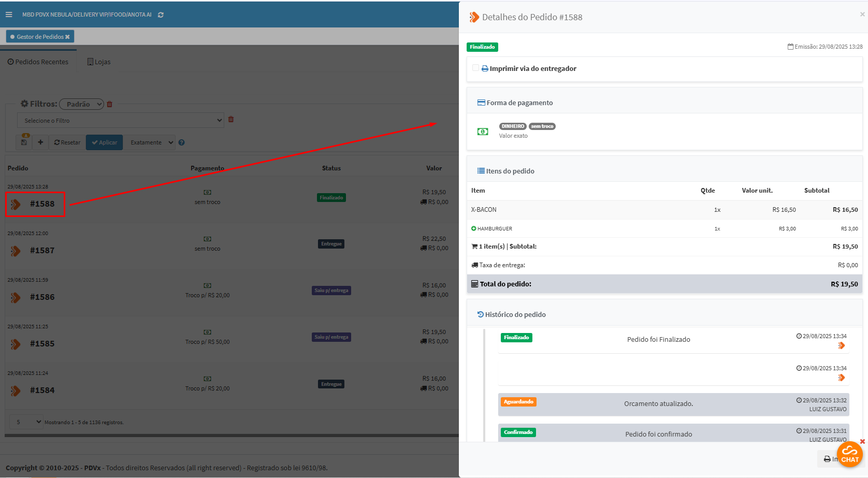This screenshot has height=478, width=868.
Task: Click the Resetar button
Action: [67, 142]
